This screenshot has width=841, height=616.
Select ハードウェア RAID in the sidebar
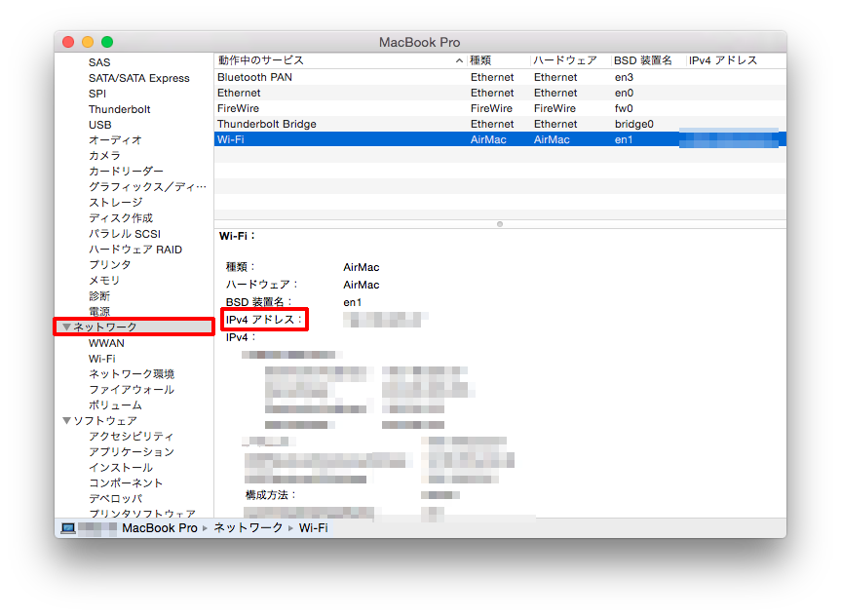[135, 250]
